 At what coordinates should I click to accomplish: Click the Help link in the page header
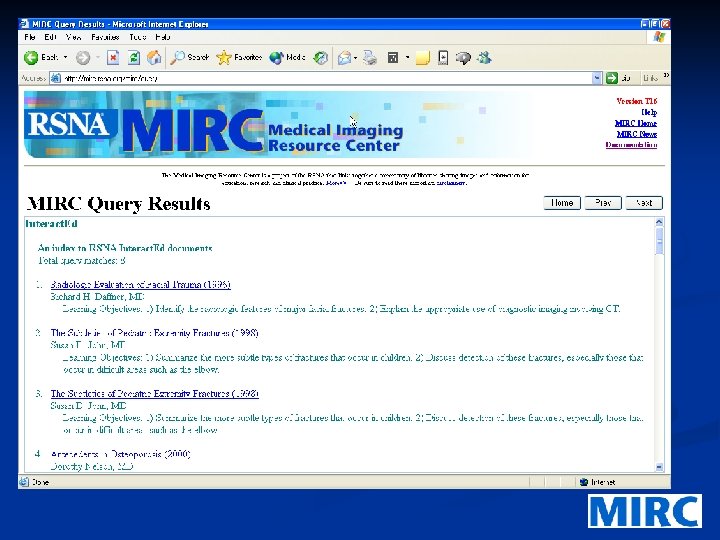coord(649,112)
